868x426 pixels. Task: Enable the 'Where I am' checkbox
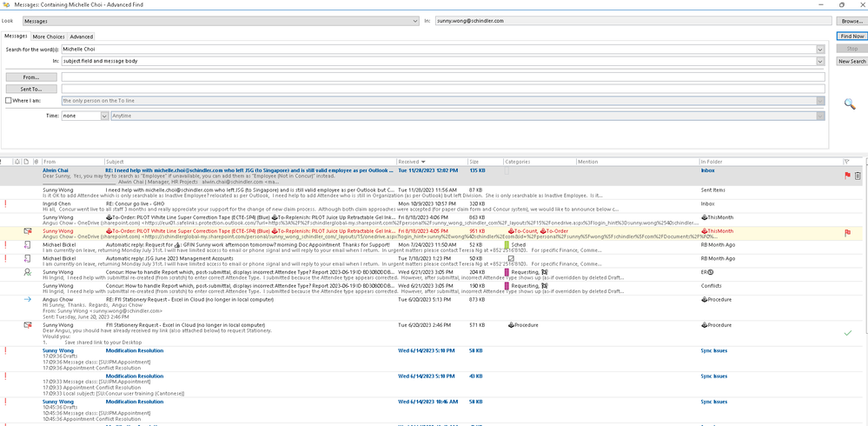point(8,101)
